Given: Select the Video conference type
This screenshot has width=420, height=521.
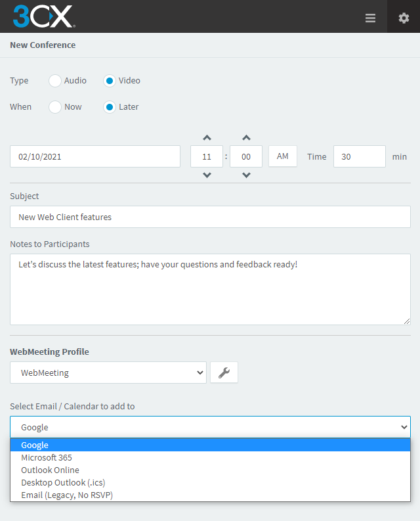Looking at the screenshot, I should click(x=110, y=81).
